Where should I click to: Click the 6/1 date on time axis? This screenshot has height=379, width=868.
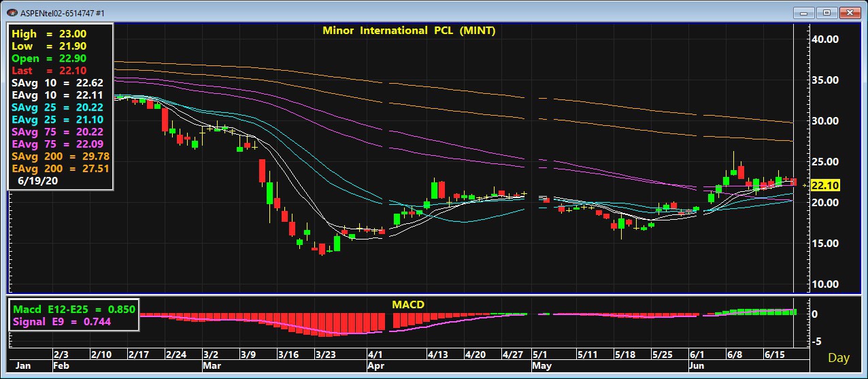coord(697,355)
